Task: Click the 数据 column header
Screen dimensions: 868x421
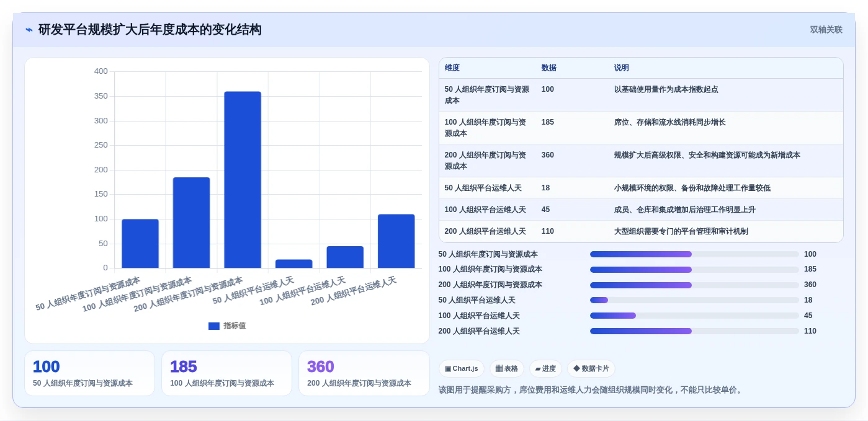Action: coord(549,68)
